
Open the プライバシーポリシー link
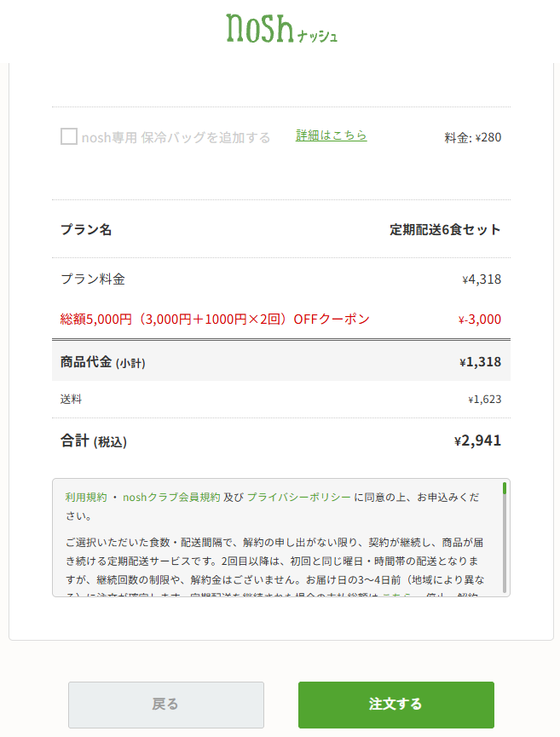pos(298,498)
